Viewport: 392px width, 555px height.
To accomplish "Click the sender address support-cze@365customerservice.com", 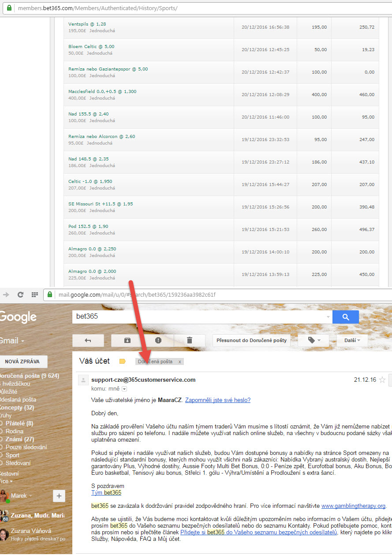I will 143,380.
